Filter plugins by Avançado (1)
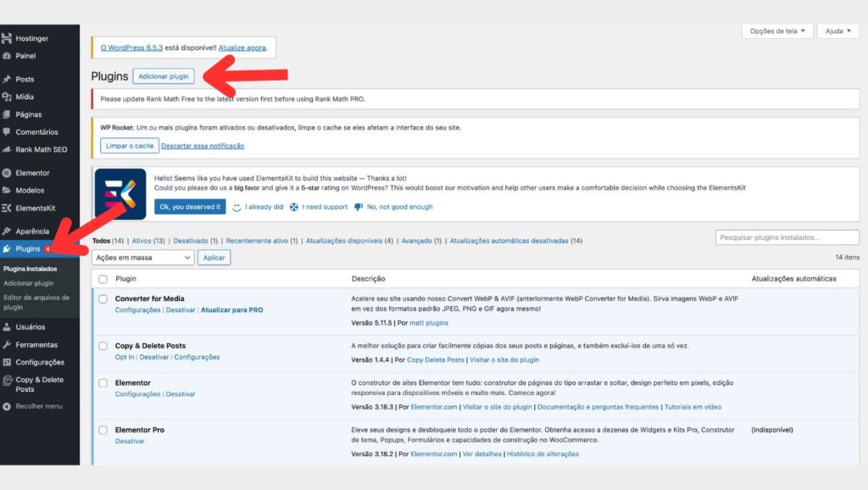 click(x=421, y=241)
